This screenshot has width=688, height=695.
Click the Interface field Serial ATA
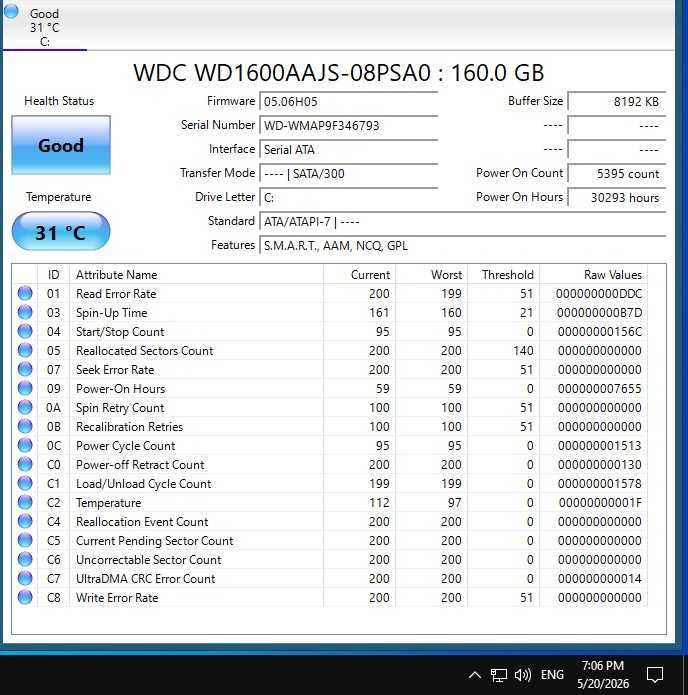(x=348, y=149)
